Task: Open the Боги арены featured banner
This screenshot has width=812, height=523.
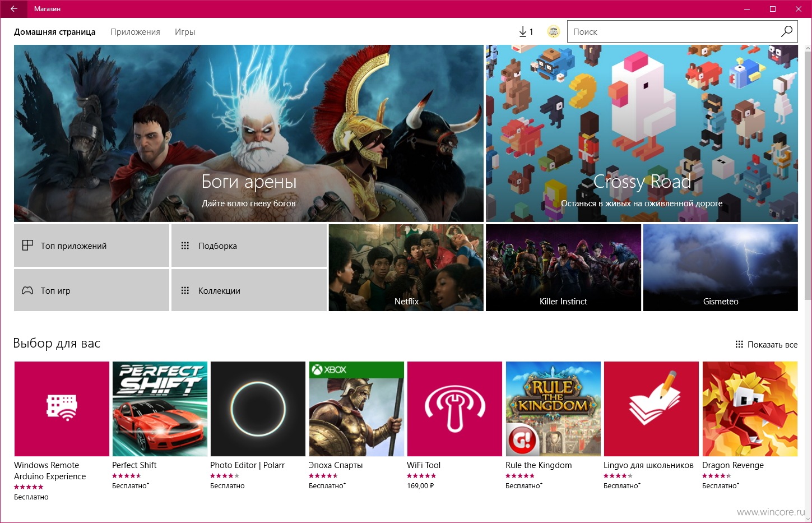Action: [x=248, y=133]
